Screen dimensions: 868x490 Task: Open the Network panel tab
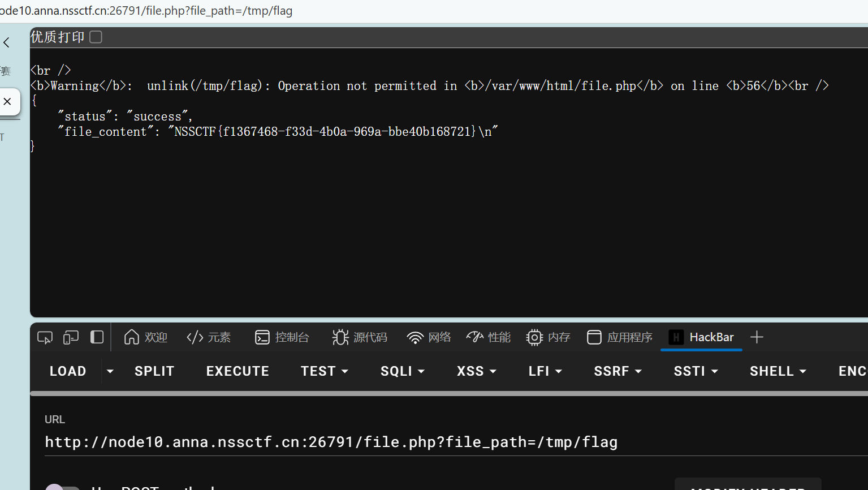click(429, 338)
